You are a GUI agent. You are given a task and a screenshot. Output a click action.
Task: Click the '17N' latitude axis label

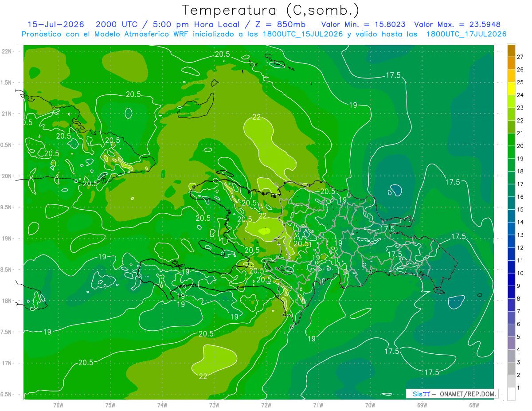(x=8, y=363)
